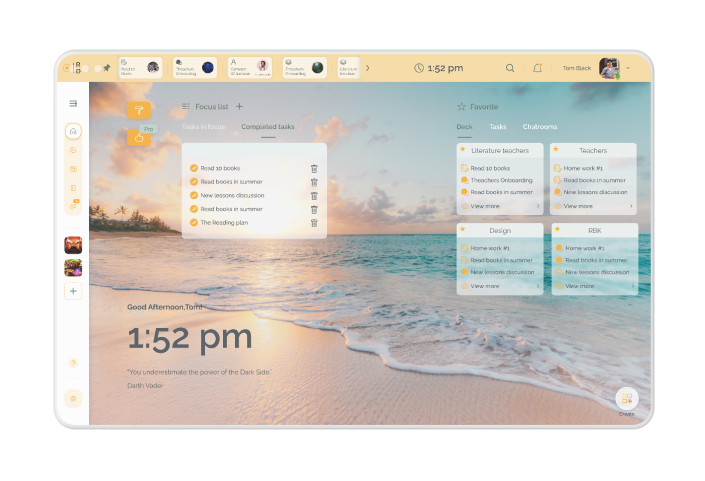Select the Chatrooms tab under Favorite
Viewport: 705px width, 481px height.
(540, 127)
